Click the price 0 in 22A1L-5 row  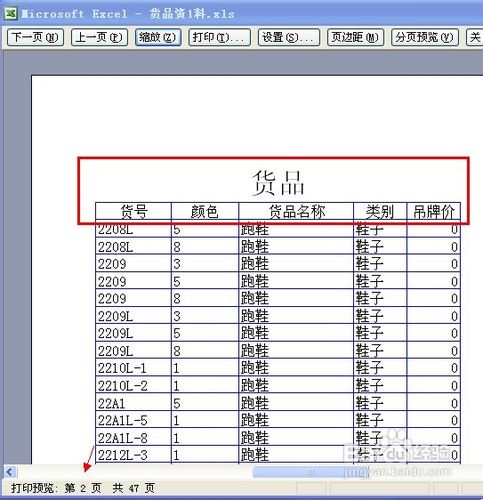[454, 420]
